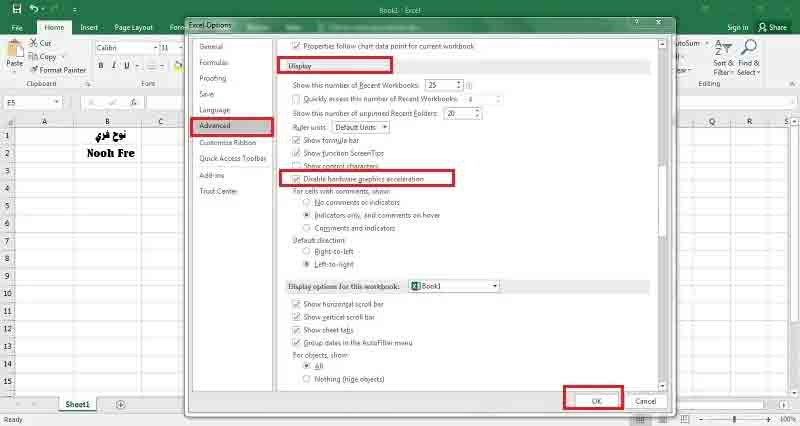800x426 pixels.
Task: Toggle Underline formatting in ribbon
Action: (127, 66)
